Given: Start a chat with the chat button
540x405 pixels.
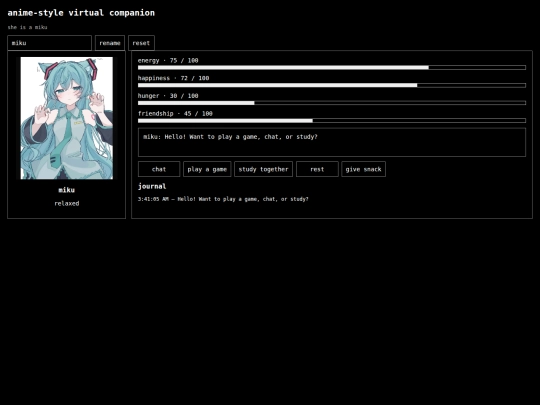Looking at the screenshot, I should coord(159,169).
